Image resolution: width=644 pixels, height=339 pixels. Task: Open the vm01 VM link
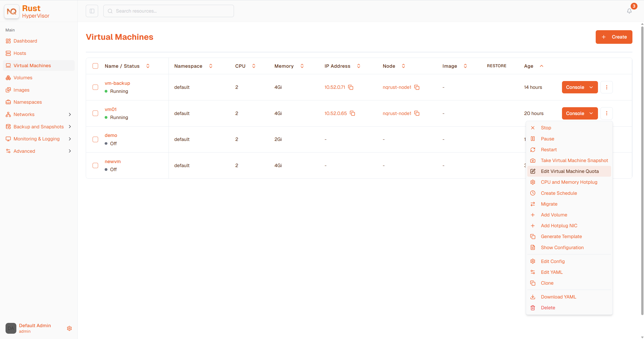point(111,109)
